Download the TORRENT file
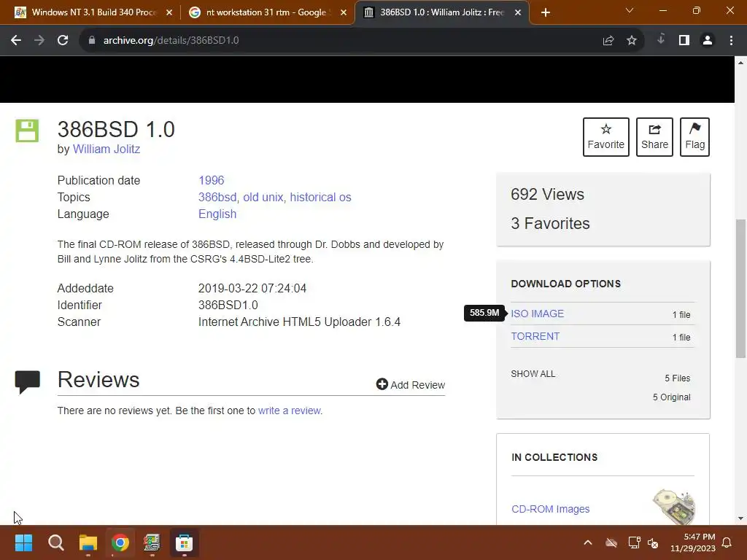The width and height of the screenshot is (747, 560). coord(535,336)
